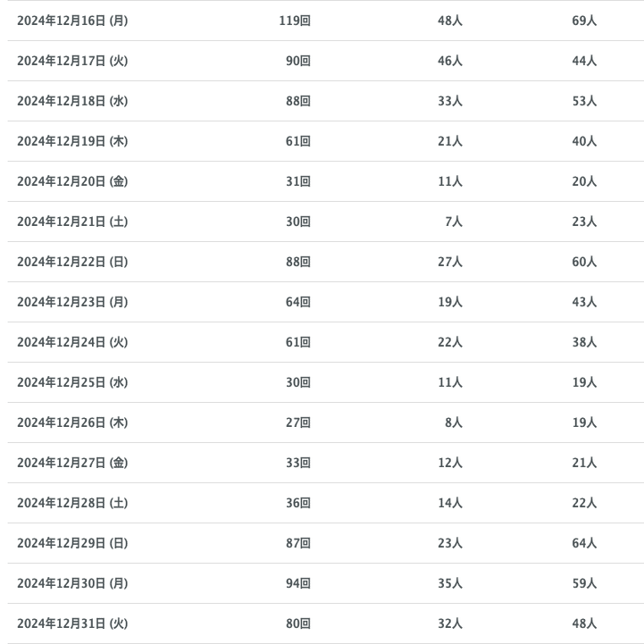Select 33回 in the December 27 row

click(298, 463)
